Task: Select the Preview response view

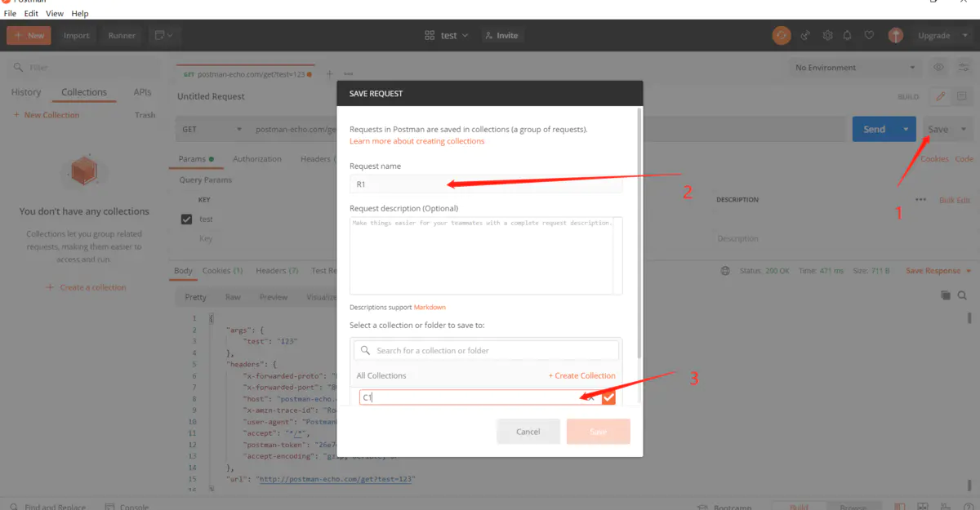Action: click(x=274, y=297)
